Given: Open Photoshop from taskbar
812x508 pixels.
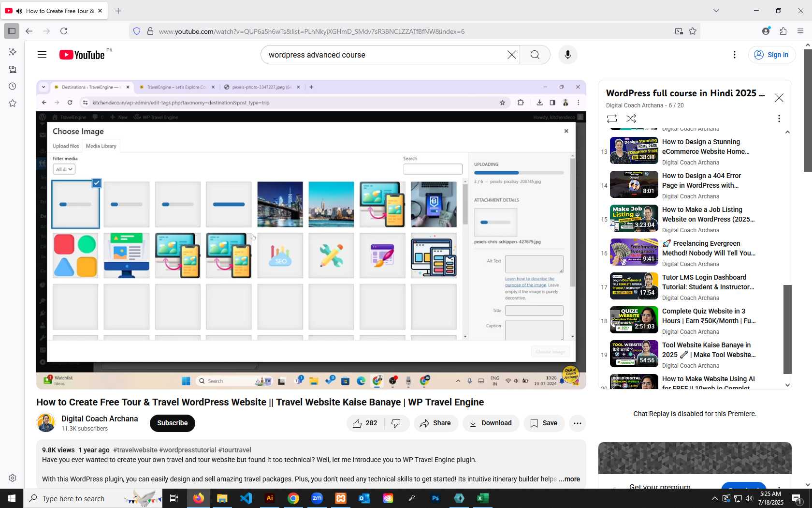Looking at the screenshot, I should point(435,498).
